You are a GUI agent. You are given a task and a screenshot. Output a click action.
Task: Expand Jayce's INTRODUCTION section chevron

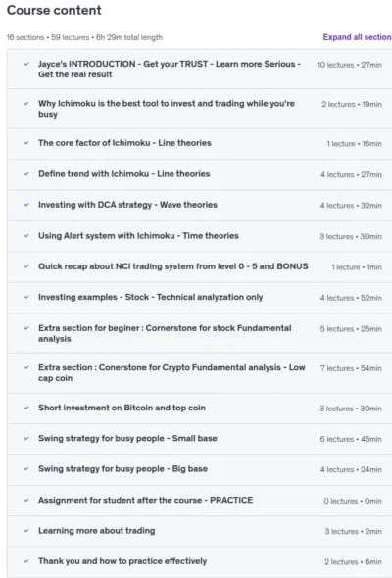click(x=25, y=64)
